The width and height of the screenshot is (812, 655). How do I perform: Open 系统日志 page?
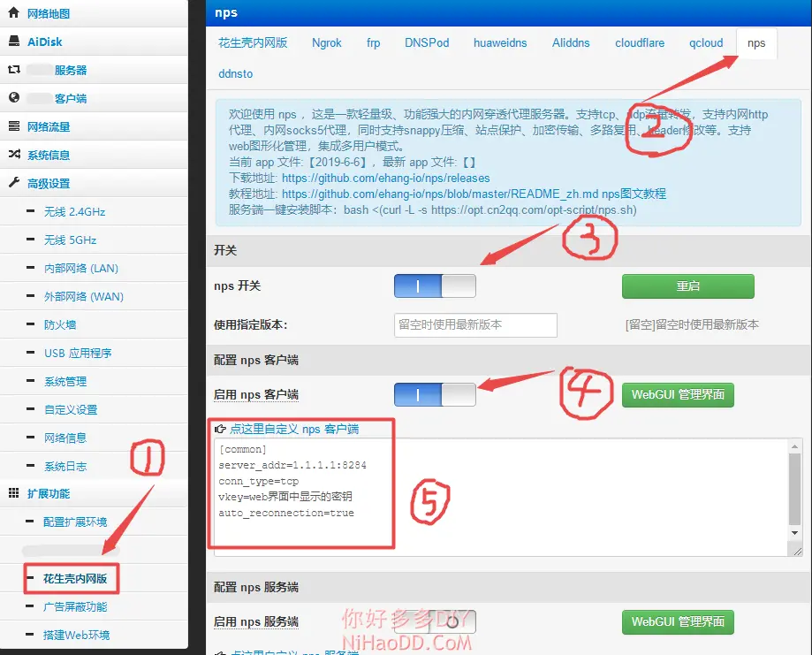point(65,466)
